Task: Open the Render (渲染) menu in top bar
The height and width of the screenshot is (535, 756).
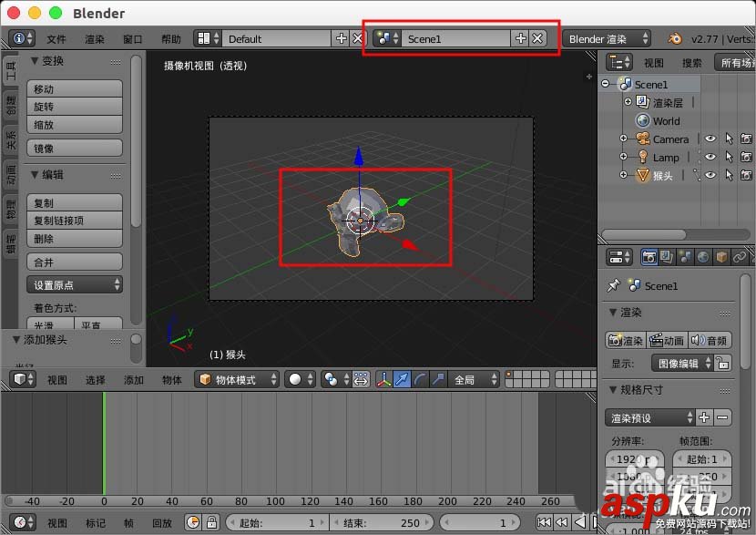Action: click(x=95, y=39)
